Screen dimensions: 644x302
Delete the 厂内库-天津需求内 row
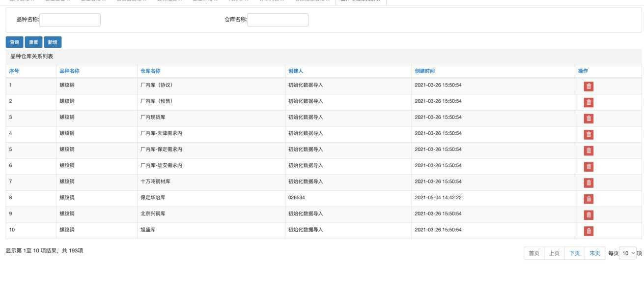point(588,134)
